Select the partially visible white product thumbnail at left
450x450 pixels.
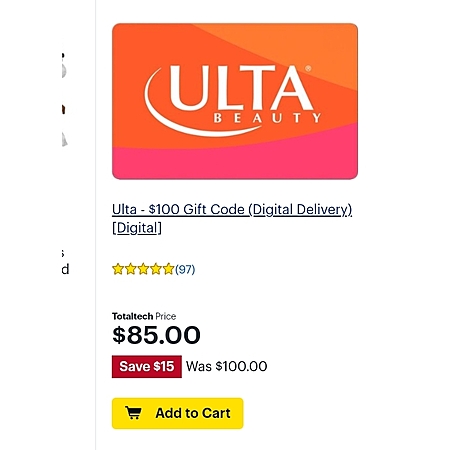point(64,71)
